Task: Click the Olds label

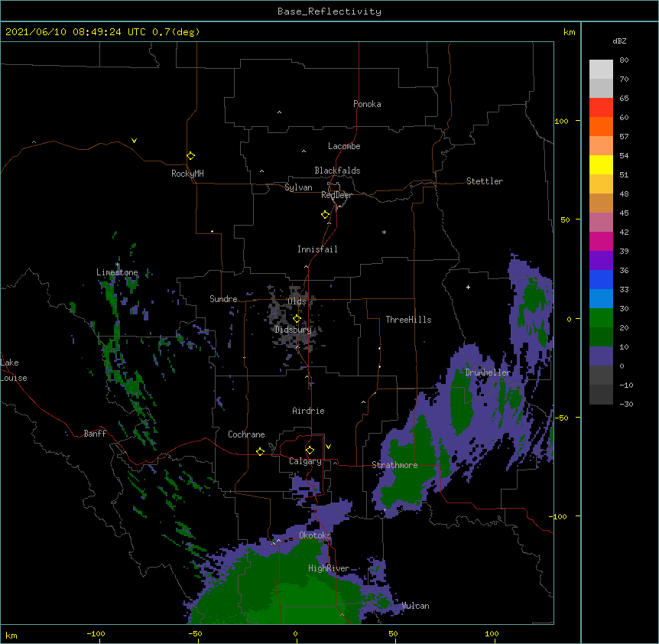Action: pyautogui.click(x=297, y=301)
